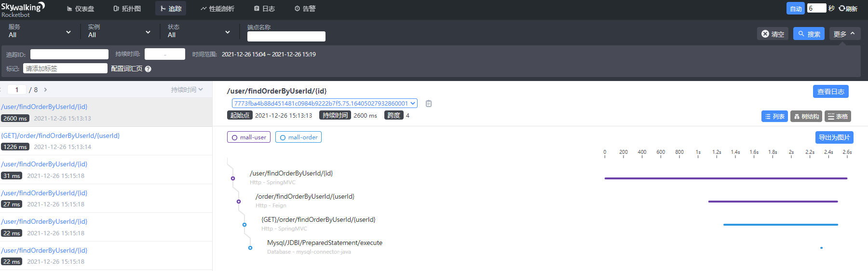Click the 搜索 search button
Image resolution: width=868 pixels, height=271 pixels.
[x=809, y=34]
